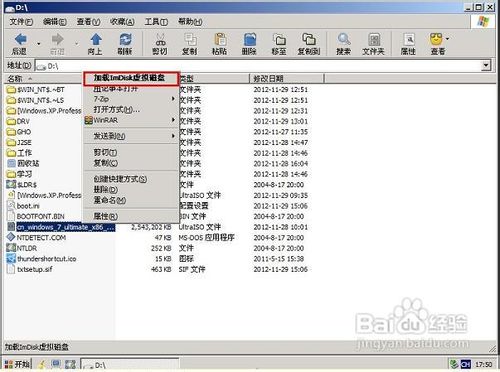Expand the 7-Zip submenu

pos(131,99)
